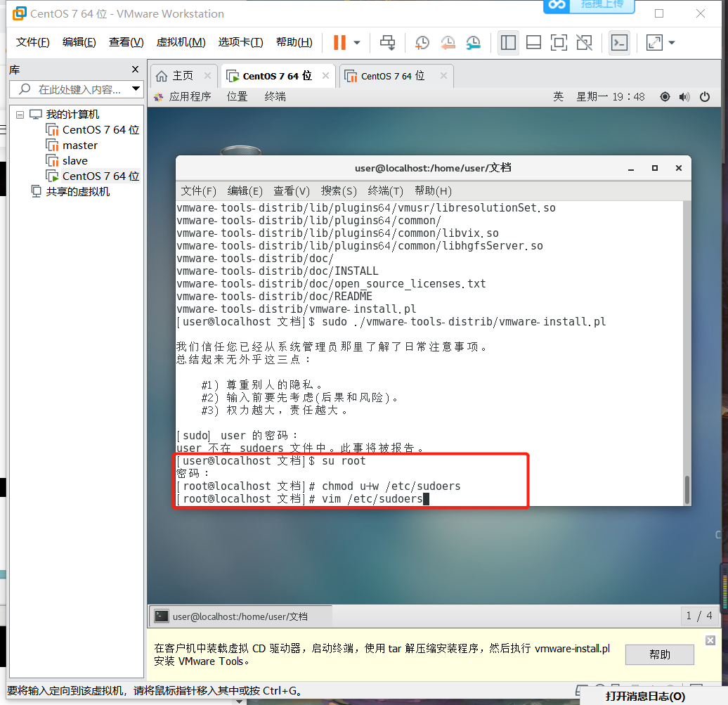Enter full screen mode for the VM
The image size is (728, 705).
(x=559, y=43)
